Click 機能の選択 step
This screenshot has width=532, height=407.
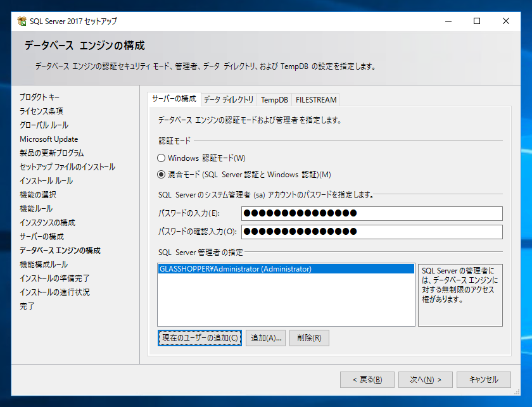[38, 195]
